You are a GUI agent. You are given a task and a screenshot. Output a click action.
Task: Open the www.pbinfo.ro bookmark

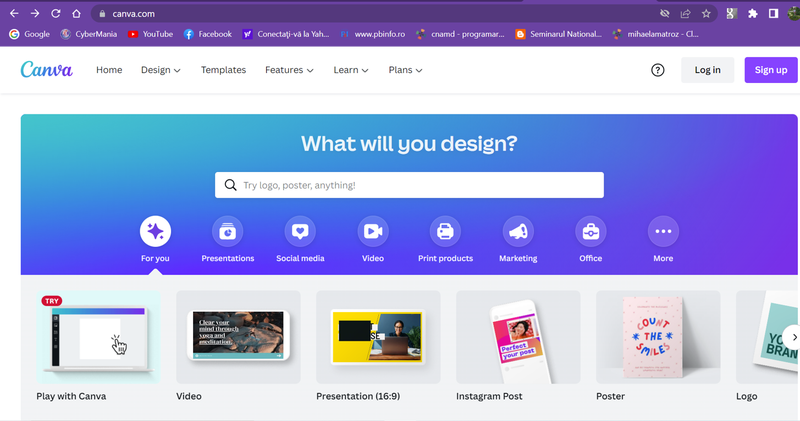(373, 34)
